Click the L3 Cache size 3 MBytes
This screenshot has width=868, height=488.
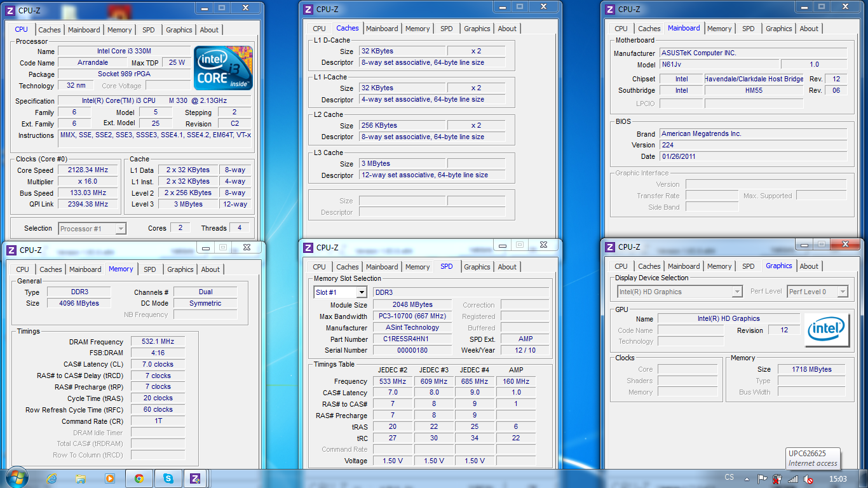[x=402, y=163]
